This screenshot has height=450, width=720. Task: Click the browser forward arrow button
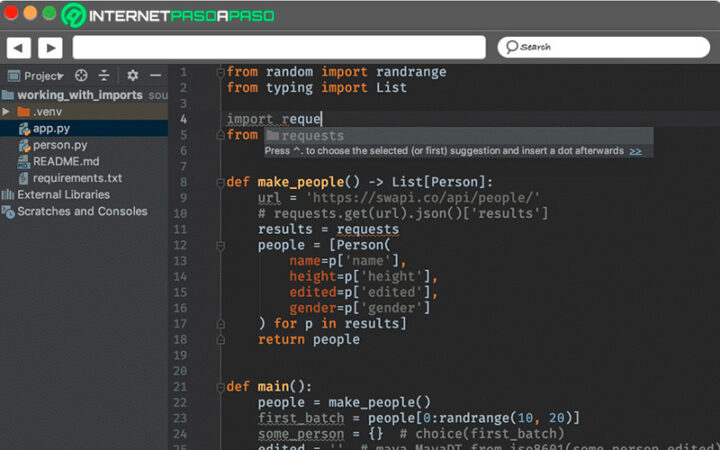[x=50, y=47]
